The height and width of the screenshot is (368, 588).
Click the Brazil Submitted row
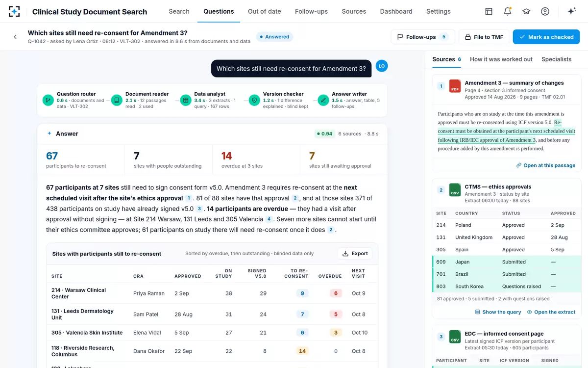pyautogui.click(x=507, y=274)
